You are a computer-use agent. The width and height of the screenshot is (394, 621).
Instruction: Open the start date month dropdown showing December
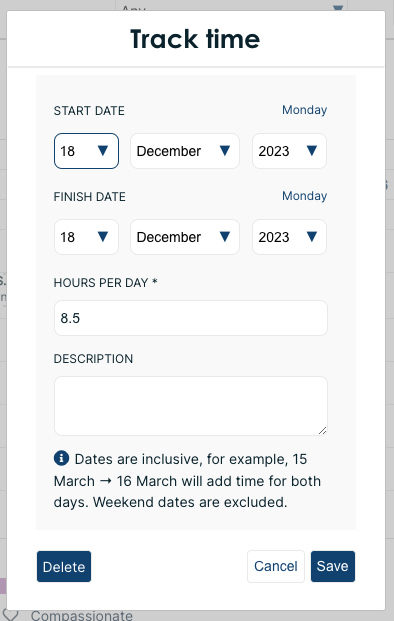185,151
